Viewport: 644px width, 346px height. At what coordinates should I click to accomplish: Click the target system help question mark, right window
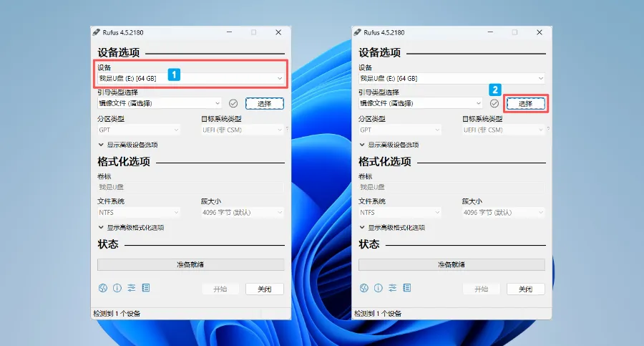point(548,129)
